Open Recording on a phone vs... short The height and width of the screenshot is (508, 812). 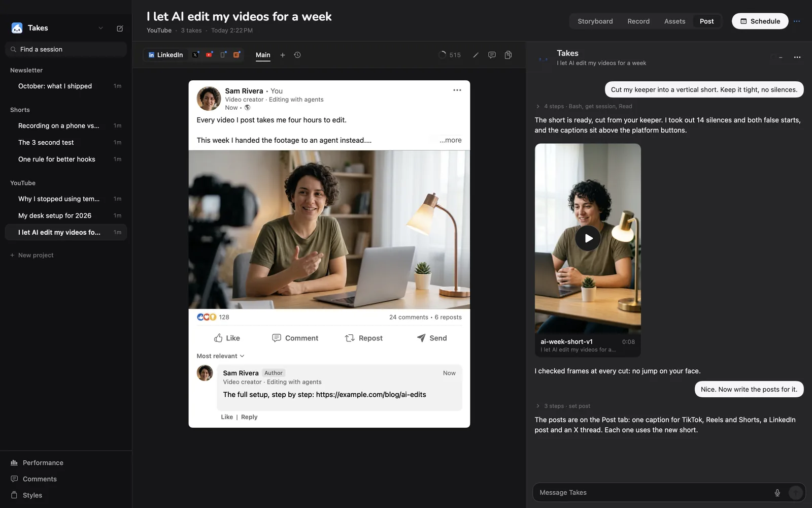coord(66,125)
